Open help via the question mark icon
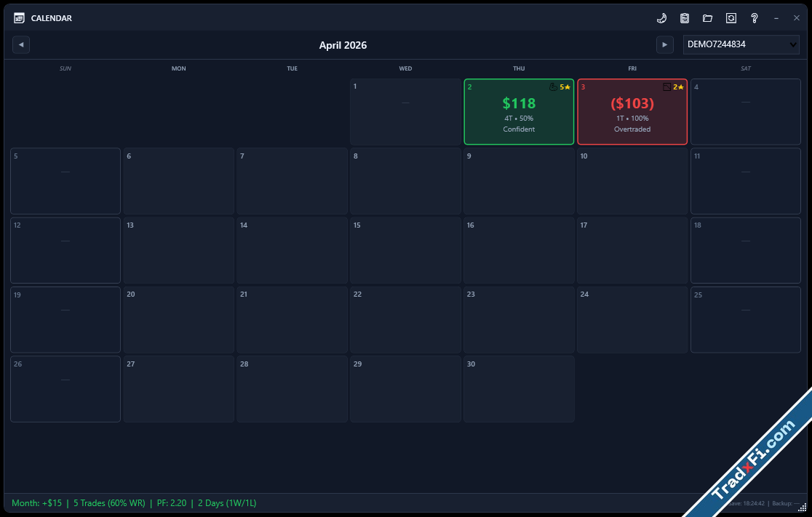 755,18
